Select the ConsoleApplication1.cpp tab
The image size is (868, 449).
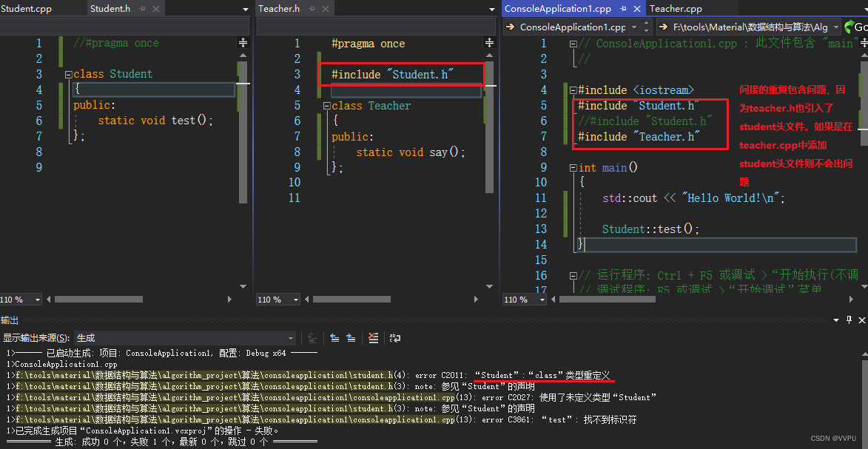point(558,8)
